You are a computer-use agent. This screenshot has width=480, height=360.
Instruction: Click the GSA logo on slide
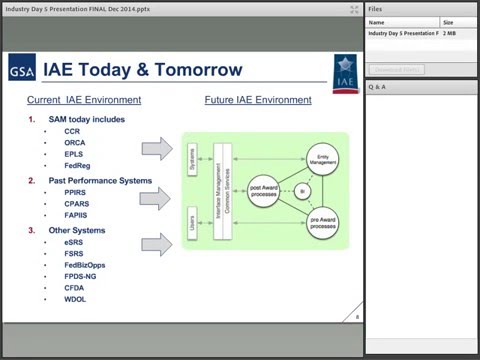point(22,67)
